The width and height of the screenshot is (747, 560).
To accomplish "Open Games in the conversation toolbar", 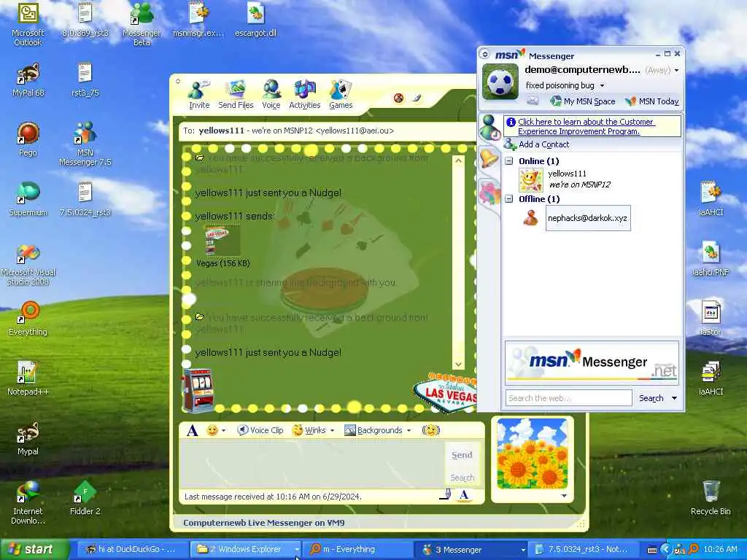I will [341, 95].
